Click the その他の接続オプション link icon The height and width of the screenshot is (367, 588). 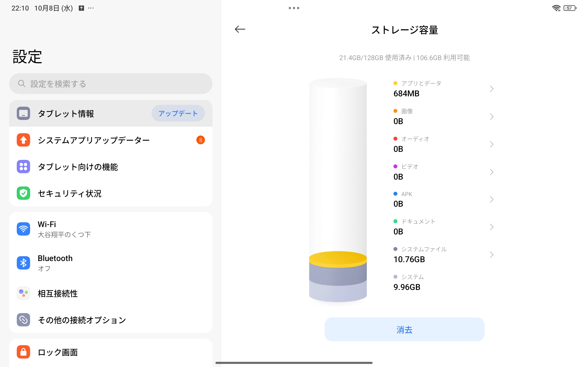23,320
